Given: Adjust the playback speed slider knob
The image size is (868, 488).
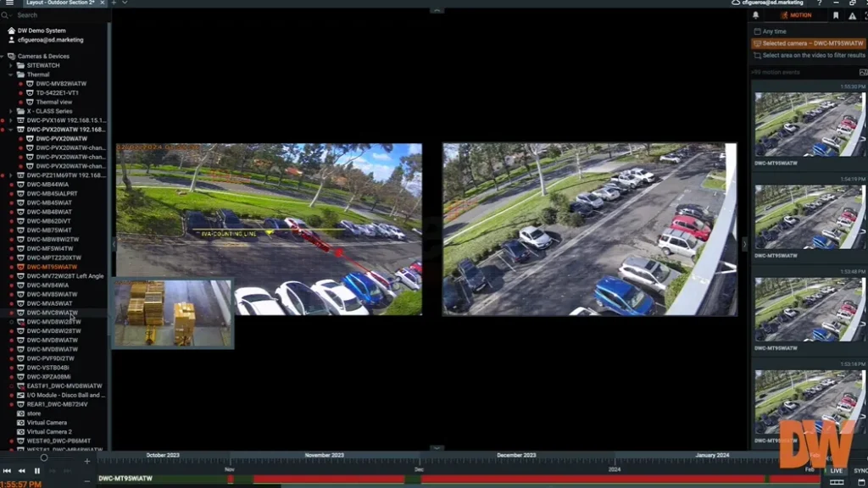Looking at the screenshot, I should (x=44, y=458).
